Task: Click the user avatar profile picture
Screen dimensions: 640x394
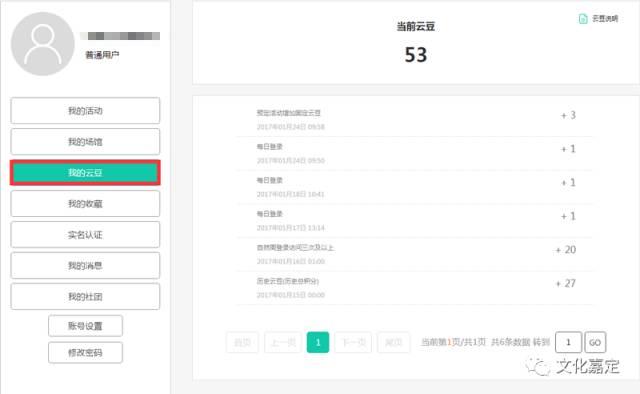Action: click(x=43, y=44)
